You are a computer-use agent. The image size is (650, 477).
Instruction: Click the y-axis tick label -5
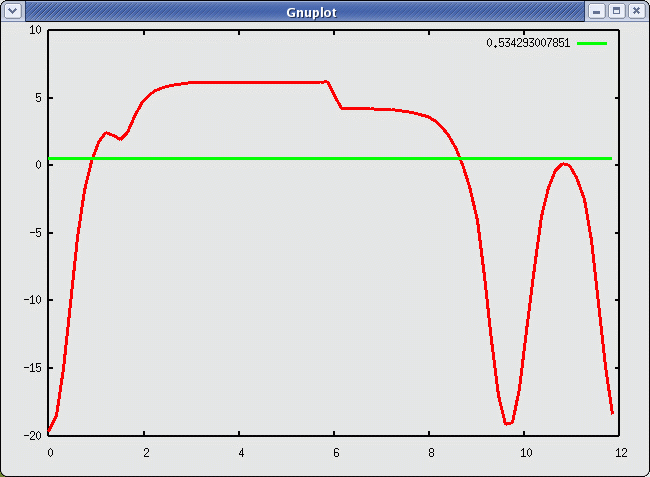tap(35, 233)
